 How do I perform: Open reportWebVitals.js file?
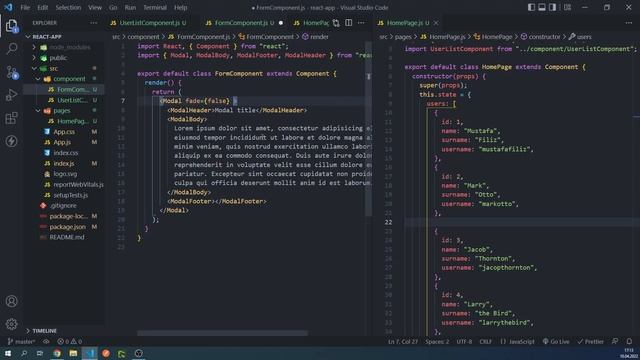64,184
